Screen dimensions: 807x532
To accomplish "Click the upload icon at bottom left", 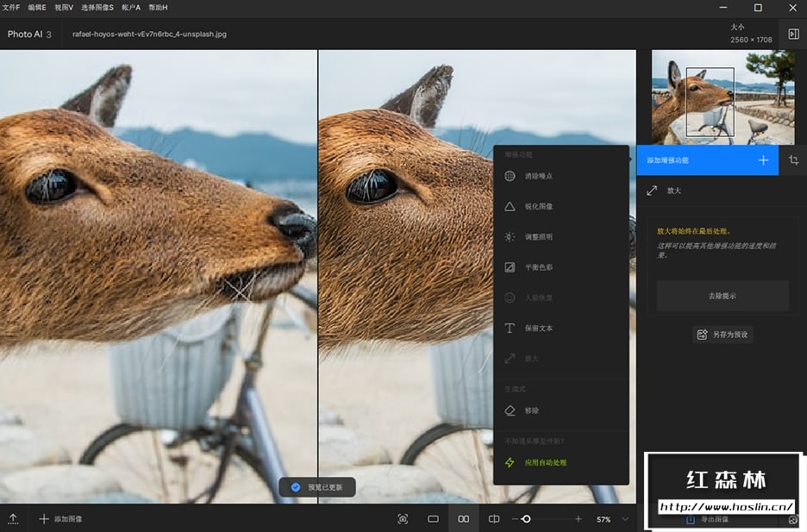I will coord(14,519).
